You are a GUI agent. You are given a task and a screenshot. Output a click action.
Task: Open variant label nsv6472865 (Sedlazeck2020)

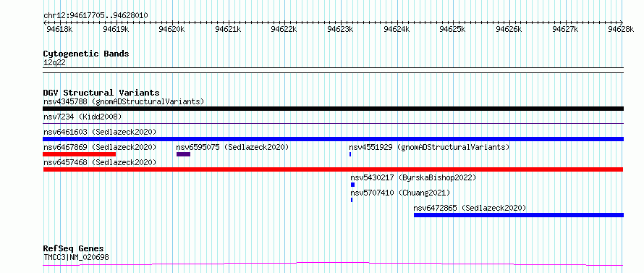click(x=470, y=208)
